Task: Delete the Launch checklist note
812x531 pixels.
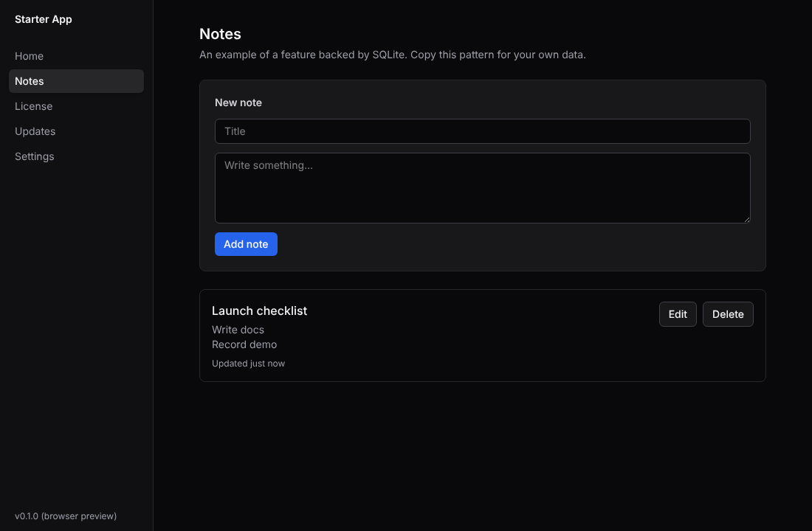Action: (728, 314)
